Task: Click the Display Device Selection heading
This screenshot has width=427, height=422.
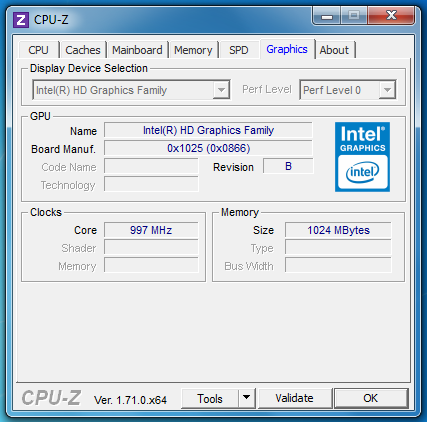Action: click(89, 68)
